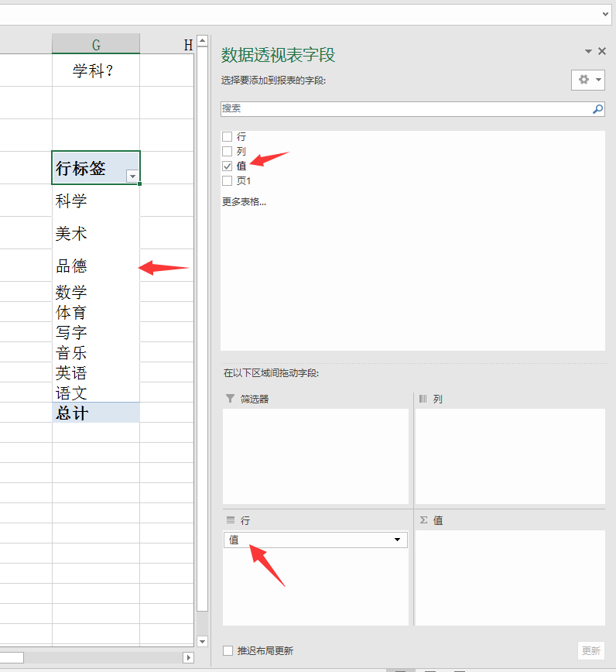Select the 音乐 row cell
Viewport: 616px width, 672px height.
tap(96, 352)
